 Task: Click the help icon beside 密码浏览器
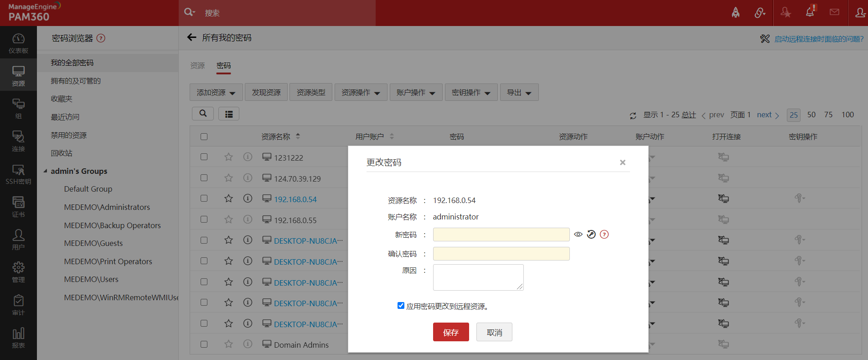(101, 38)
